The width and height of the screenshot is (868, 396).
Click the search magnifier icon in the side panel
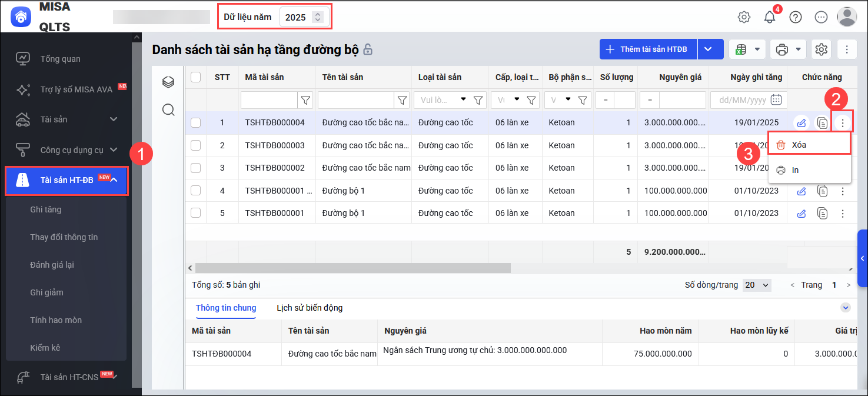[x=168, y=110]
